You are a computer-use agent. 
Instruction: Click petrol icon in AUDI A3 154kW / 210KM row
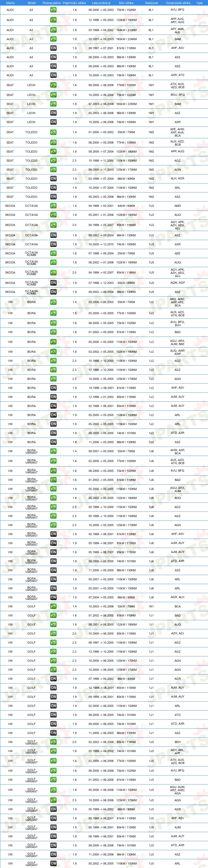coord(53,30)
